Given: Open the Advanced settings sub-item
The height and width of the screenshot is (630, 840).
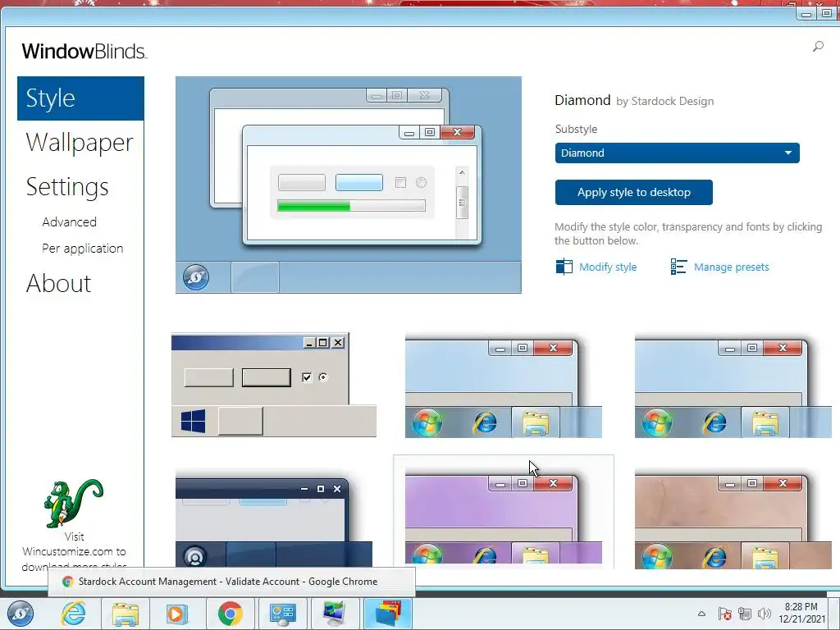Looking at the screenshot, I should [70, 221].
